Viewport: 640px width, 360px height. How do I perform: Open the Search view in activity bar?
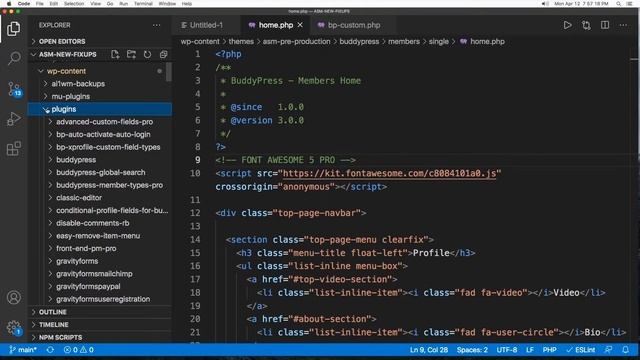click(x=13, y=58)
